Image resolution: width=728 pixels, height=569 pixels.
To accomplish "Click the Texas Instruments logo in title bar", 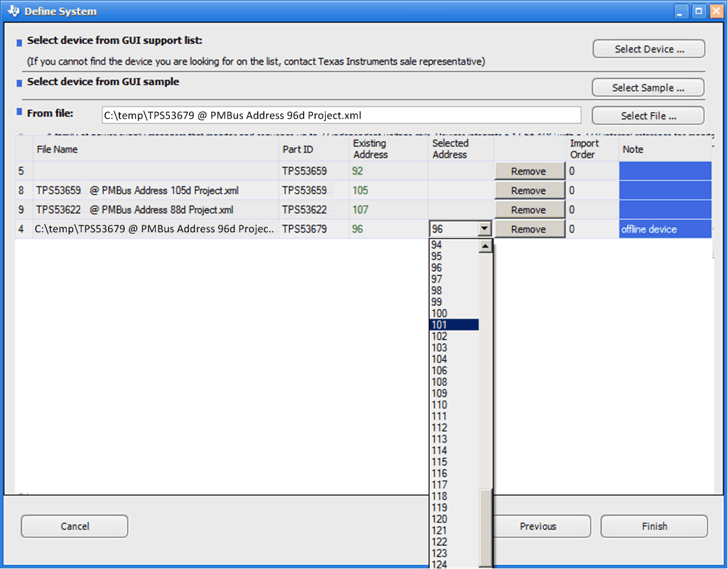I will (13, 11).
